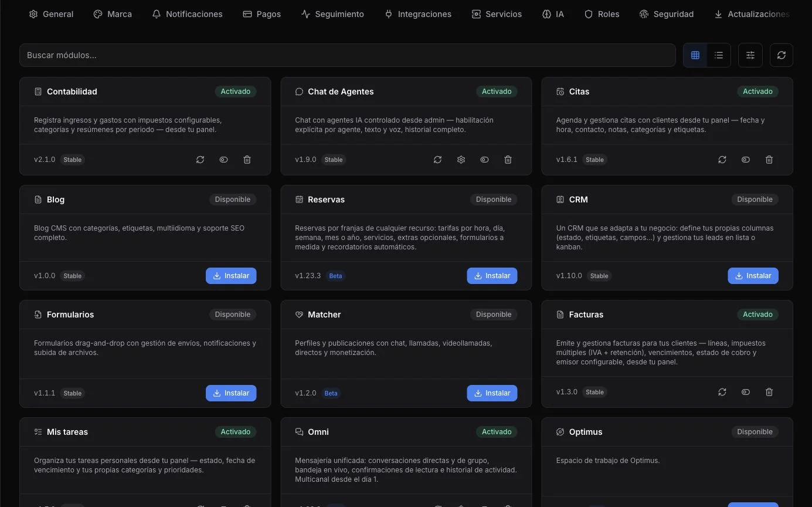Install the Matcher module
This screenshot has height=507, width=812.
(492, 393)
